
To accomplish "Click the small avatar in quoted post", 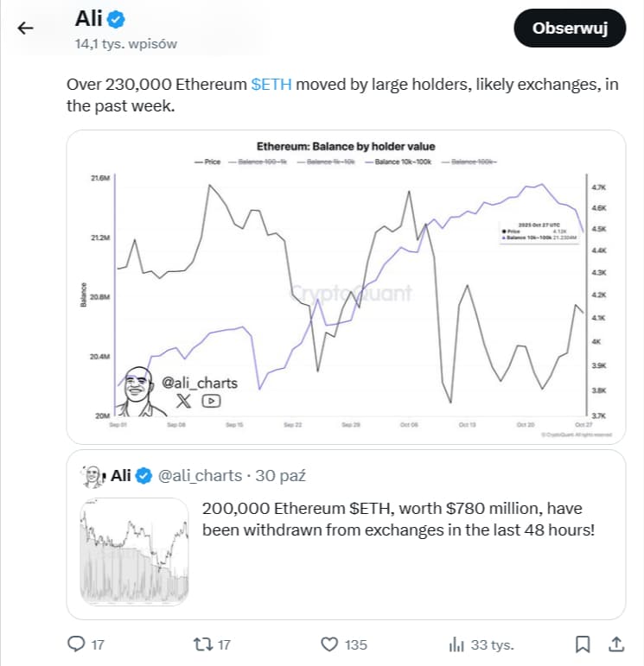I will [91, 476].
